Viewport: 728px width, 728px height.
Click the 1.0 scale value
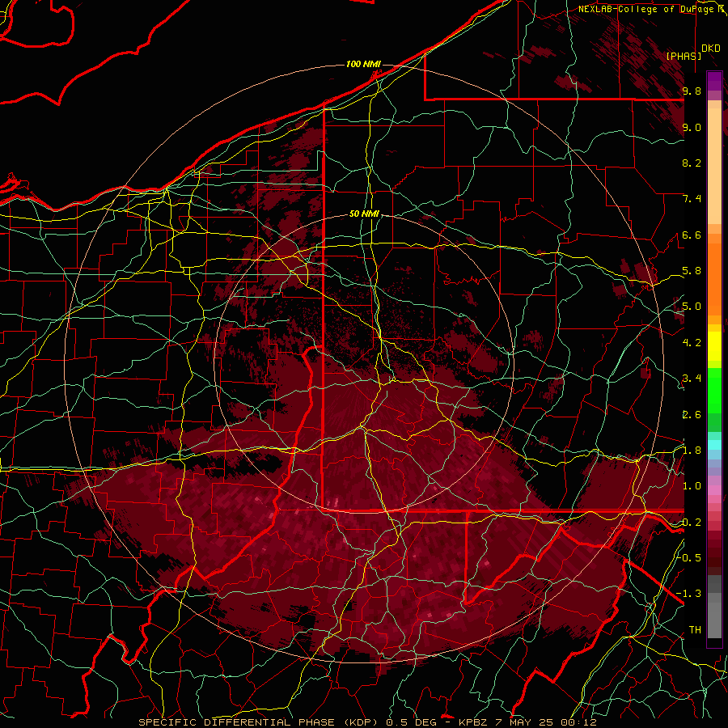[x=692, y=486]
